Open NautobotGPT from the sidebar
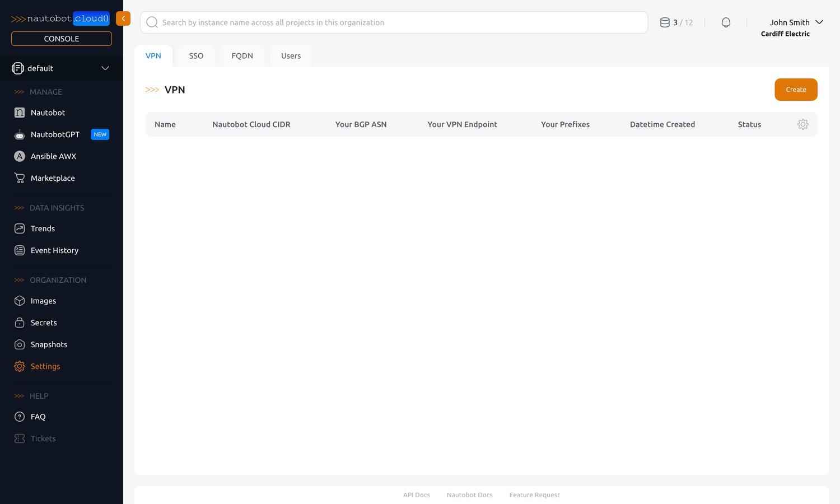The width and height of the screenshot is (840, 504). (54, 134)
